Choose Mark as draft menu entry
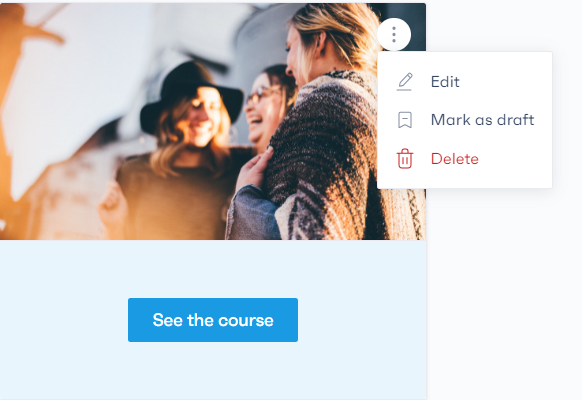582x400 pixels. point(464,120)
